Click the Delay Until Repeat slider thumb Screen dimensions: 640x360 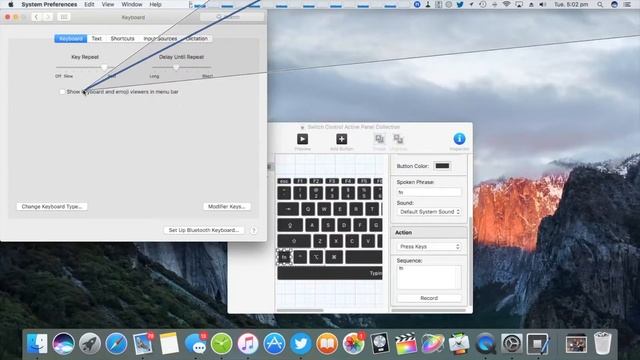point(176,67)
